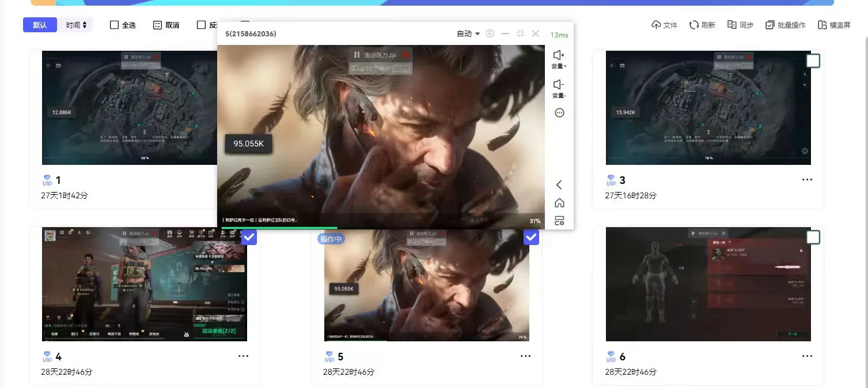Click the 13ms latency indicator
The width and height of the screenshot is (868, 388).
[559, 35]
